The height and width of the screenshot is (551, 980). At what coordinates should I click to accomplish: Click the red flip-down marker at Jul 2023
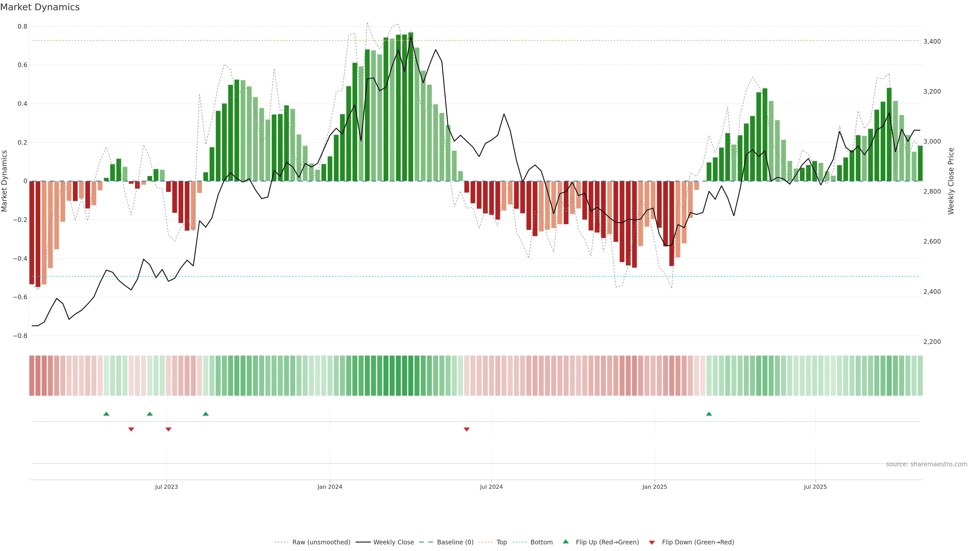[x=168, y=429]
